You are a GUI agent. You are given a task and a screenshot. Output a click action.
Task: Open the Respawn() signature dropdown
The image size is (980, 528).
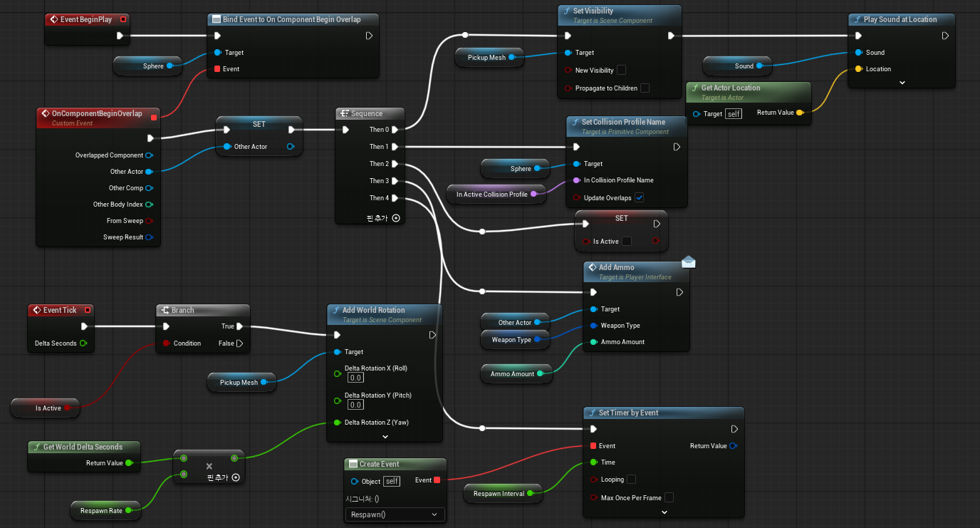click(395, 514)
